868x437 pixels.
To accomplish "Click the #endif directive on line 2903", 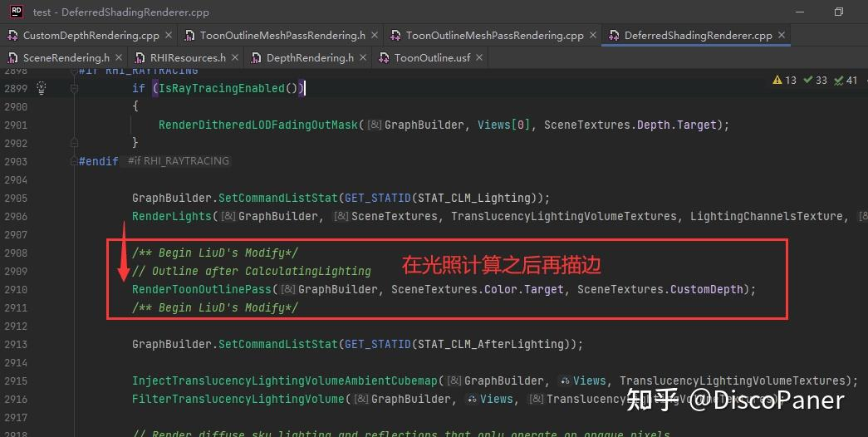I will click(x=99, y=161).
